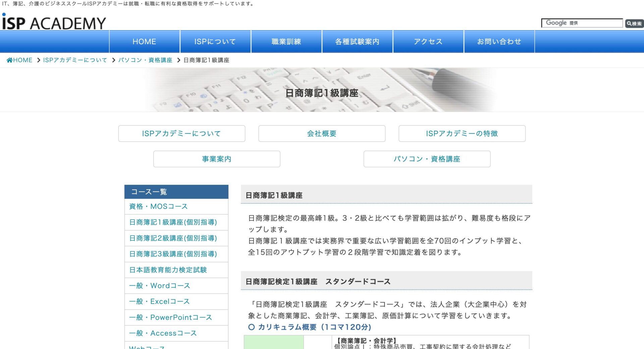This screenshot has width=644, height=349.
Task: Select 一般・Accessコース in sidebar
Action: pyautogui.click(x=176, y=333)
